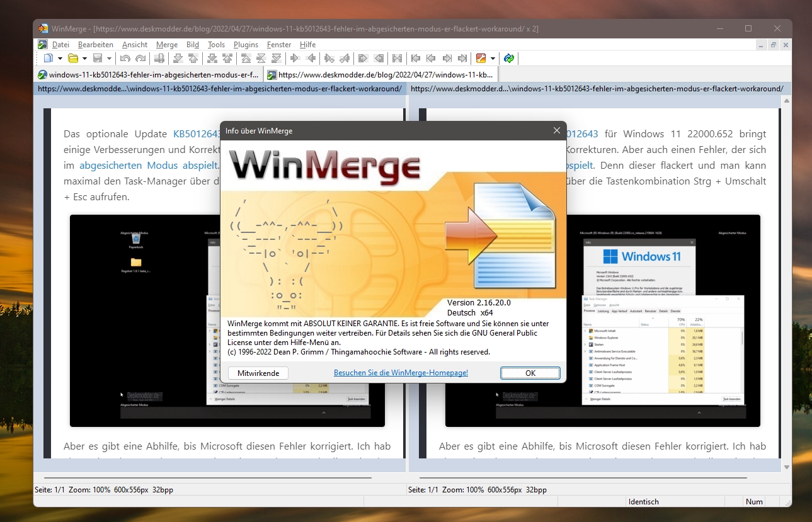
Task: Open the Hilfe menu
Action: [x=308, y=45]
